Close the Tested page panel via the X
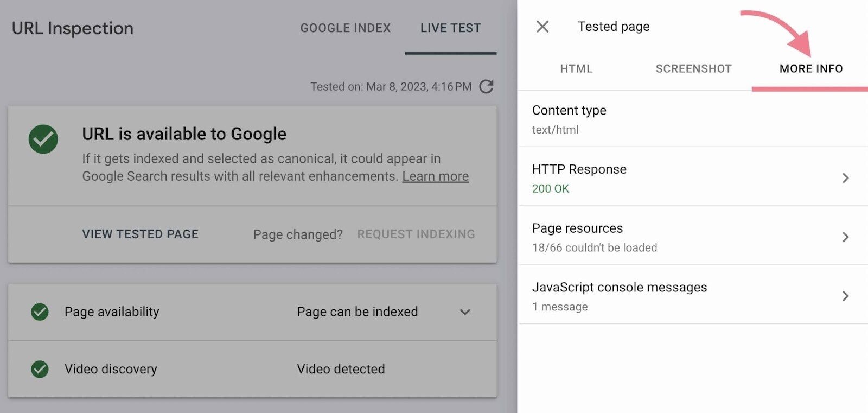The width and height of the screenshot is (868, 413). (x=542, y=26)
